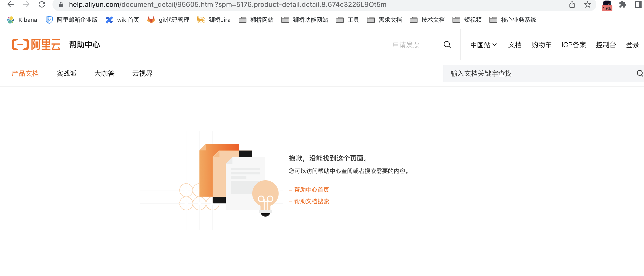The image size is (644, 276).
Task: Open the 帮助文档搜索 link
Action: point(312,201)
